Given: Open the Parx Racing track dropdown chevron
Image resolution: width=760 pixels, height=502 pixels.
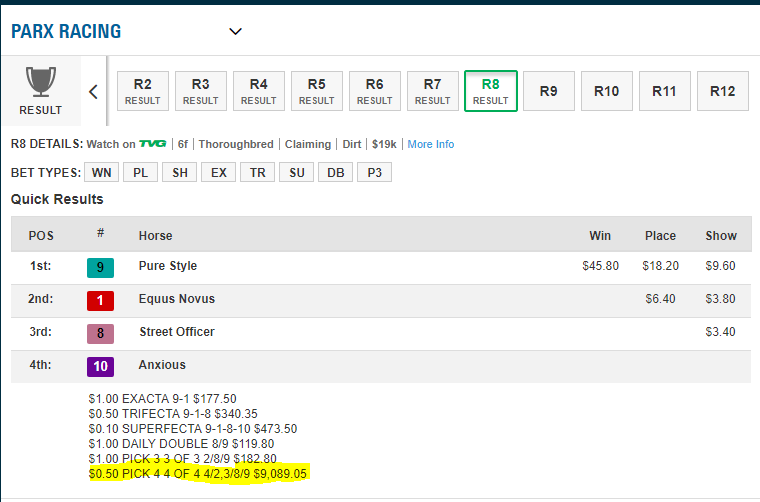Looking at the screenshot, I should (235, 31).
